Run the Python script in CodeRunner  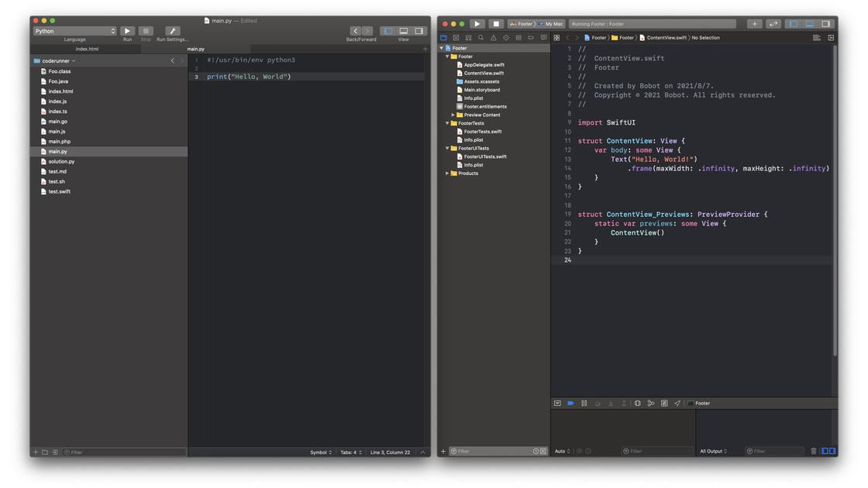(x=126, y=31)
